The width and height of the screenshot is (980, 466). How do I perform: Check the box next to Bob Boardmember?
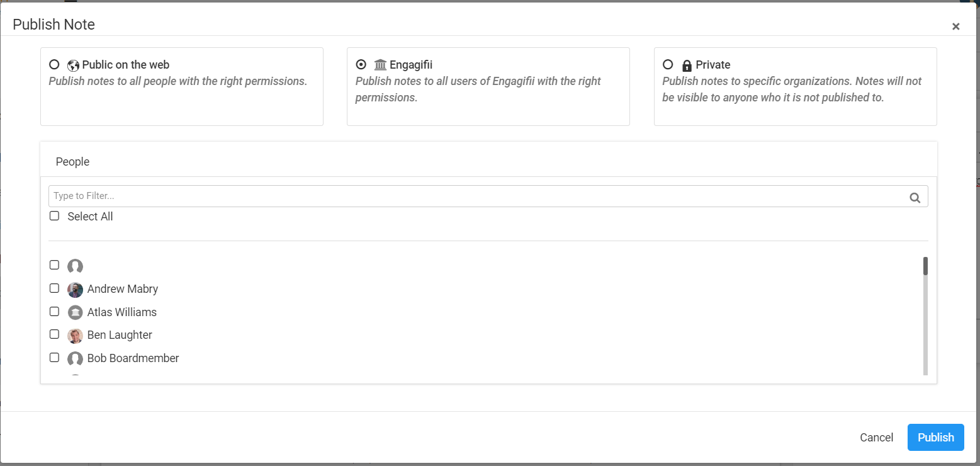click(54, 358)
